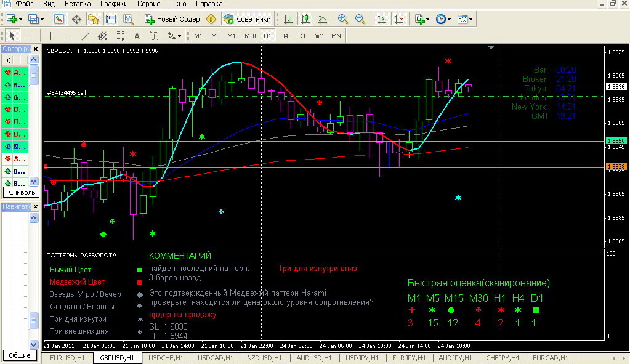Image resolution: width=630 pixels, height=364 pixels.
Task: Select the crosshair tool
Action: pos(30,36)
